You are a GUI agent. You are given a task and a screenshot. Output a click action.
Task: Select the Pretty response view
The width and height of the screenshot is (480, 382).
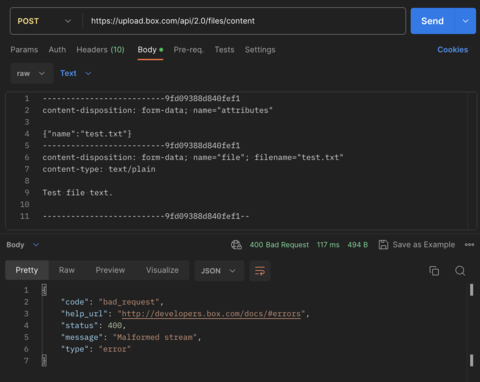click(27, 270)
